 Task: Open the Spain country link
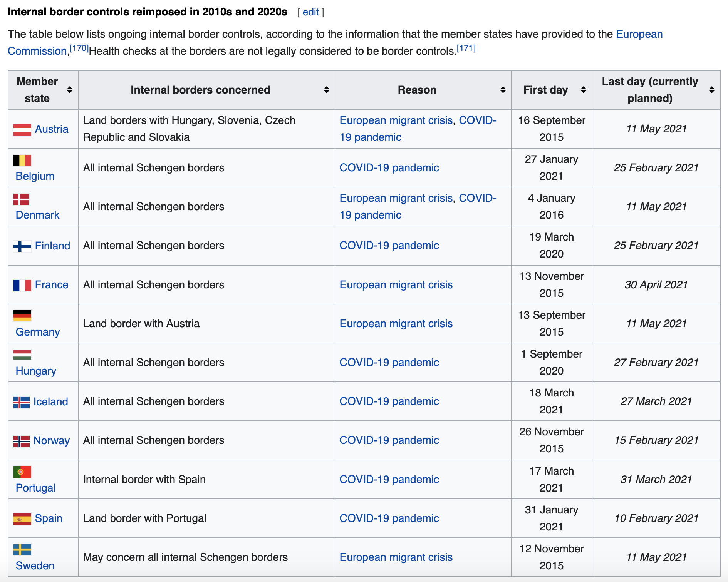click(49, 518)
